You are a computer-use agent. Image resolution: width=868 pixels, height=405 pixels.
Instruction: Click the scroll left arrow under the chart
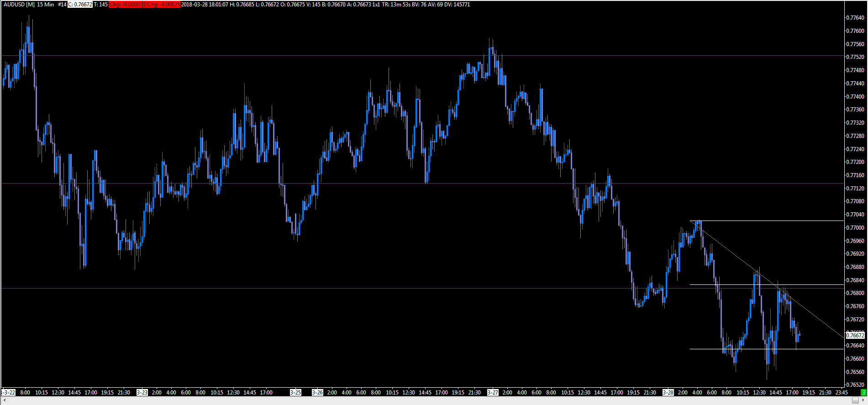[x=4, y=400]
